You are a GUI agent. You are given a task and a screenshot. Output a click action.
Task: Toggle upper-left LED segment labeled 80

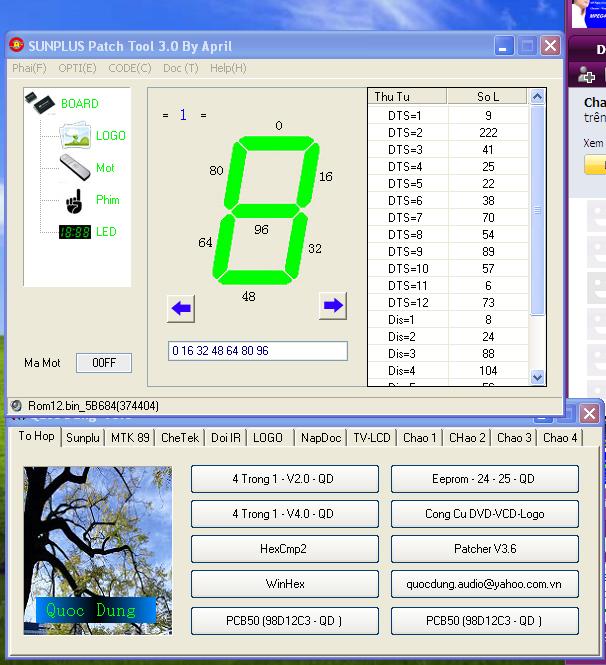point(235,176)
